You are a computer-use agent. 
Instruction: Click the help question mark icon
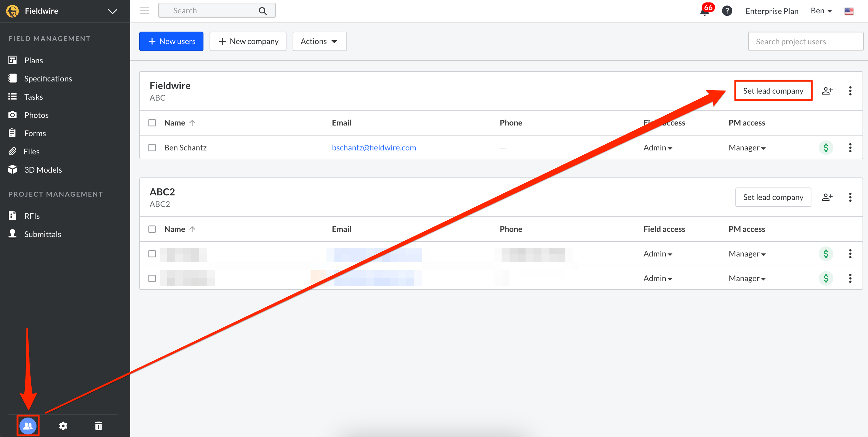click(727, 11)
